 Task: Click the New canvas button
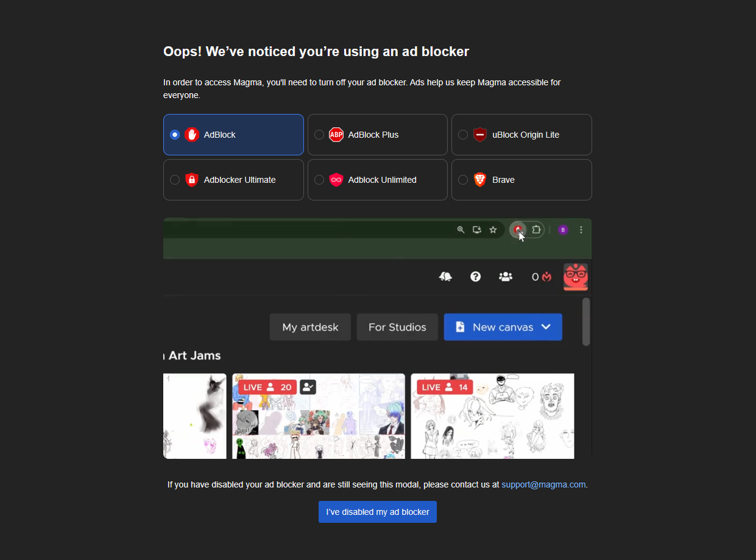click(503, 327)
